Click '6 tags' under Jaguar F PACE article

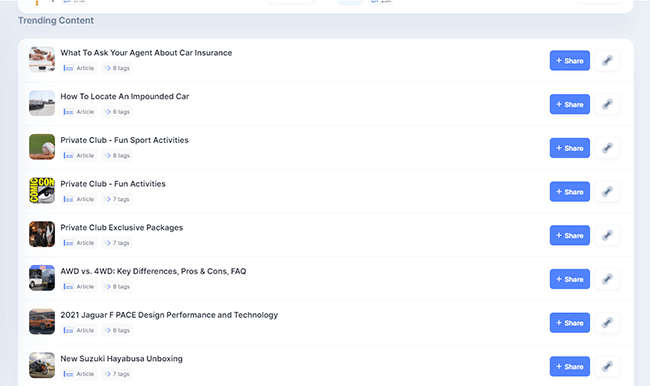click(x=117, y=330)
